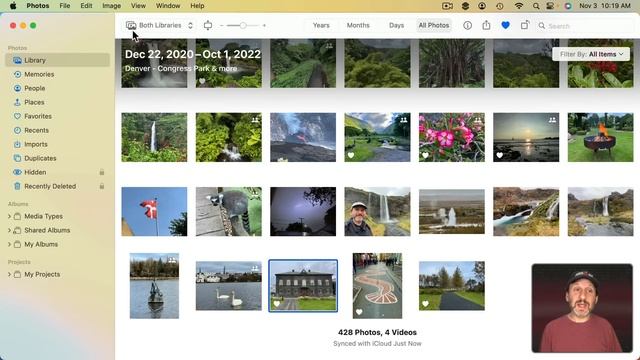Switch to All Photos view
The image size is (640, 360).
pyautogui.click(x=433, y=25)
